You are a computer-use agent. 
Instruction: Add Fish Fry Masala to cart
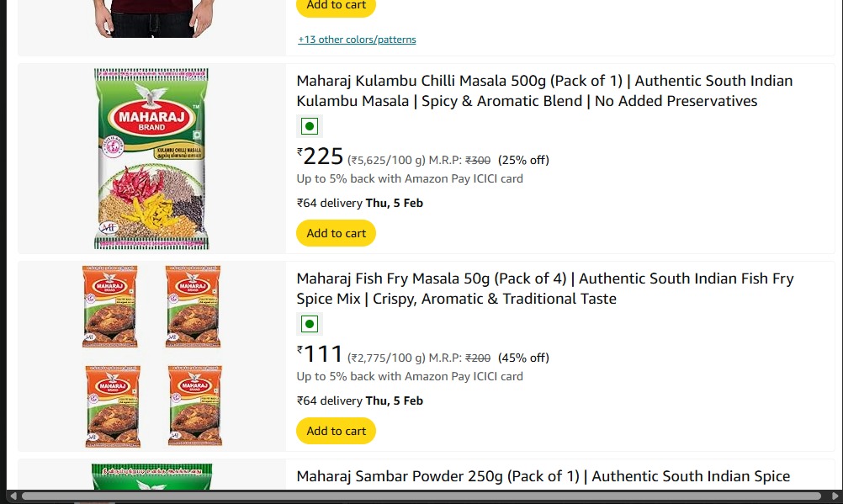[336, 431]
